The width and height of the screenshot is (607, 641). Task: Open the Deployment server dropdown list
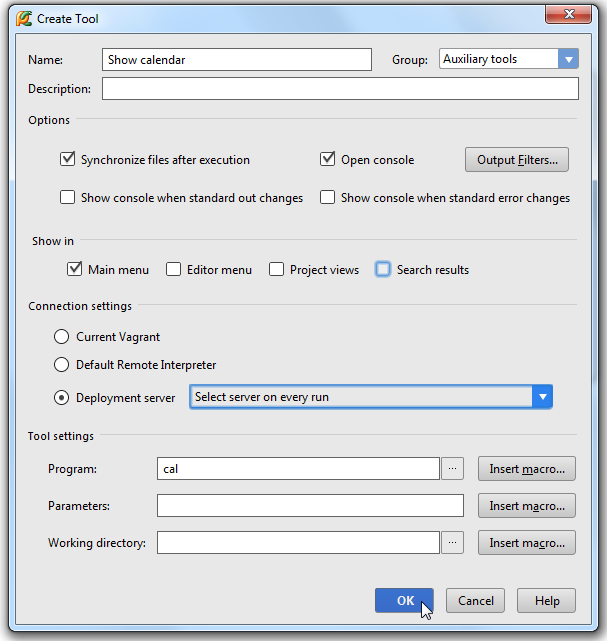[542, 397]
